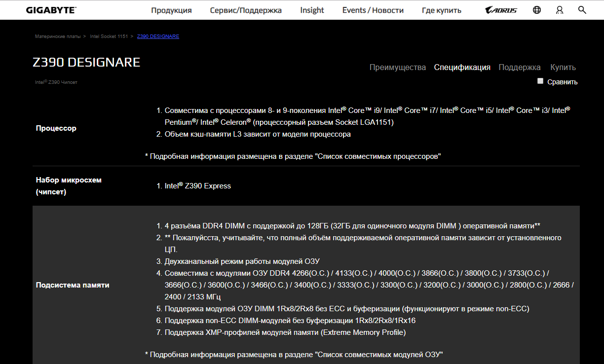Click the Поддержка XMP-профилей line
This screenshot has width=604, height=364.
click(x=285, y=332)
